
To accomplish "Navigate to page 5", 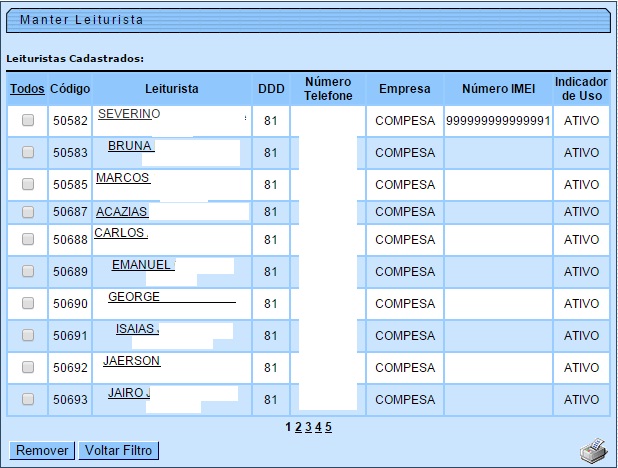I will coord(328,427).
